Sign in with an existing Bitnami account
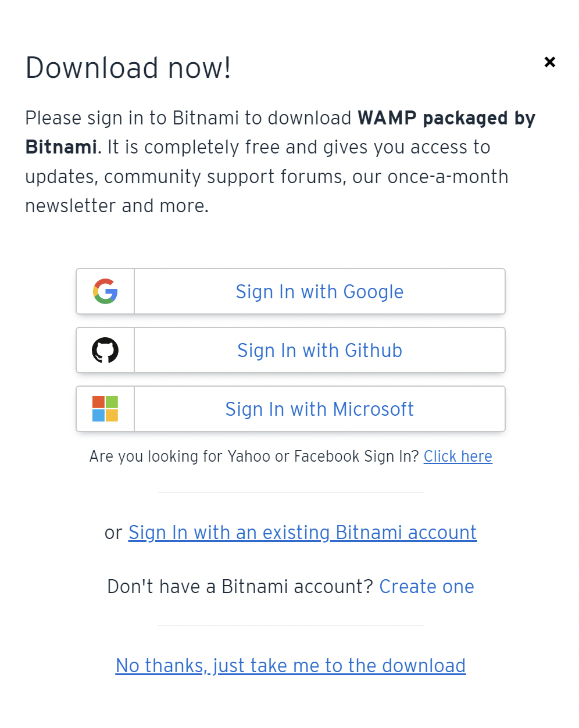This screenshot has width=579, height=728. click(302, 533)
